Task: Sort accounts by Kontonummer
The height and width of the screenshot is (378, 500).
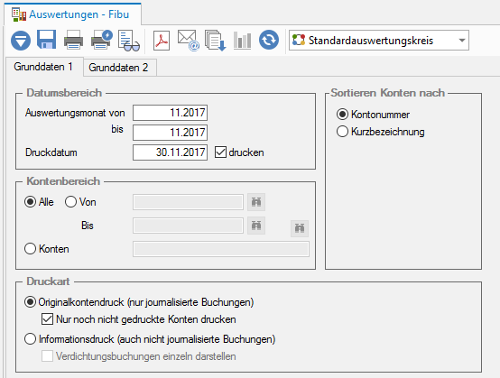Action: pos(342,114)
